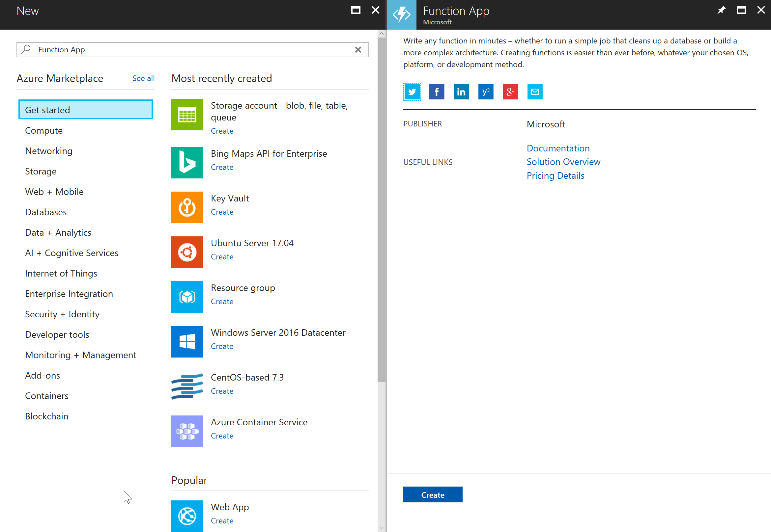Open the Azure Container Service icon
The width and height of the screenshot is (771, 532).
click(x=187, y=431)
